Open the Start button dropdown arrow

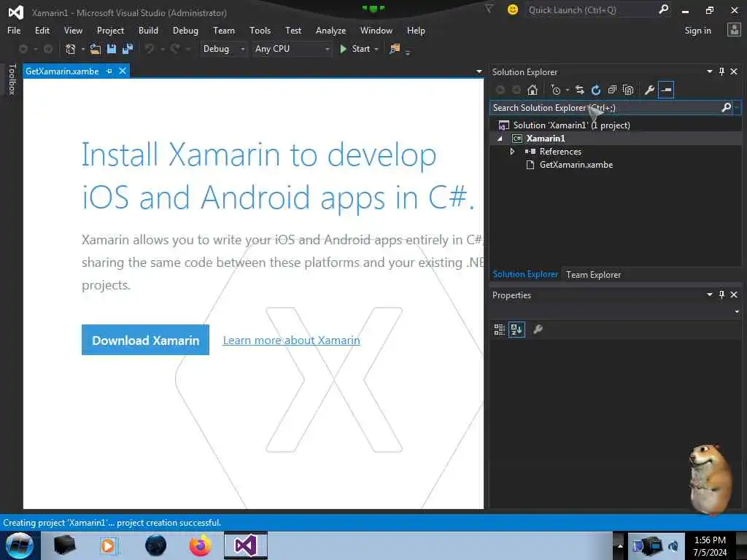376,49
